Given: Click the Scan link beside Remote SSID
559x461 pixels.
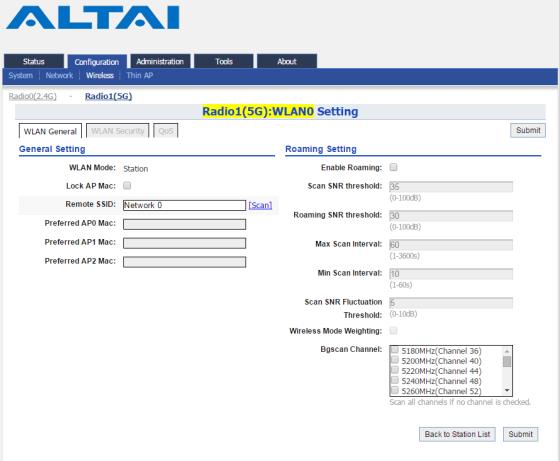Looking at the screenshot, I should (260, 205).
